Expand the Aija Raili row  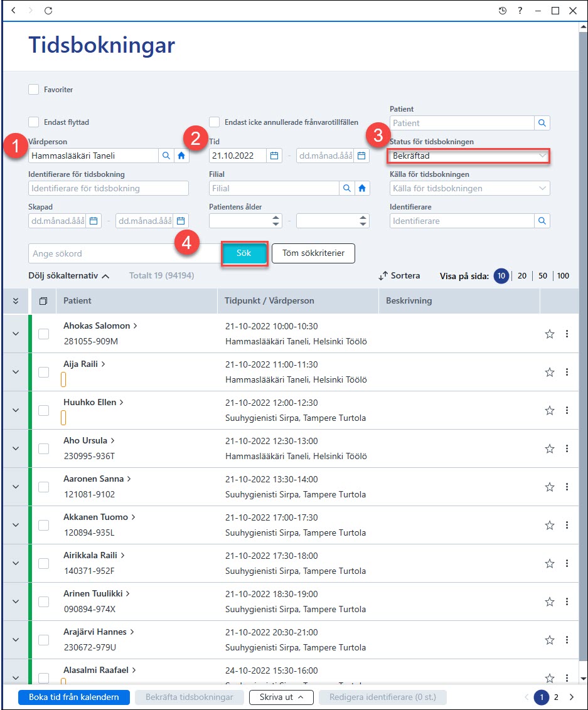pos(16,372)
